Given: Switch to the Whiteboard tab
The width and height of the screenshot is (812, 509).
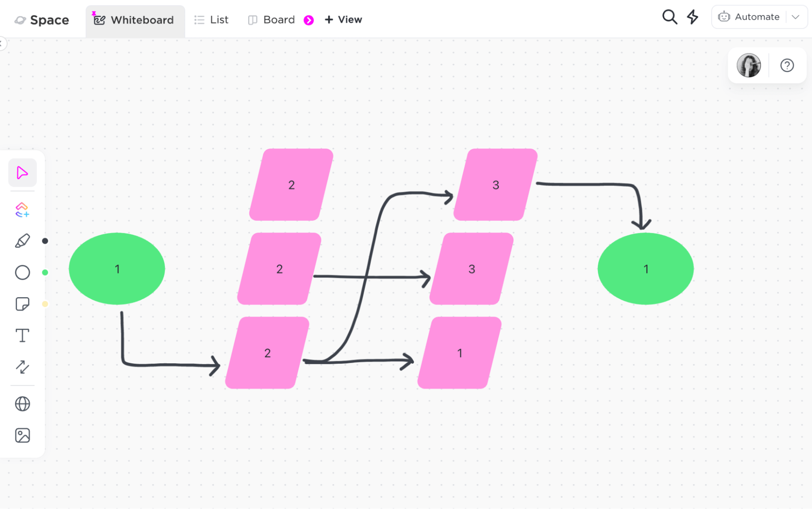Looking at the screenshot, I should coord(134,19).
